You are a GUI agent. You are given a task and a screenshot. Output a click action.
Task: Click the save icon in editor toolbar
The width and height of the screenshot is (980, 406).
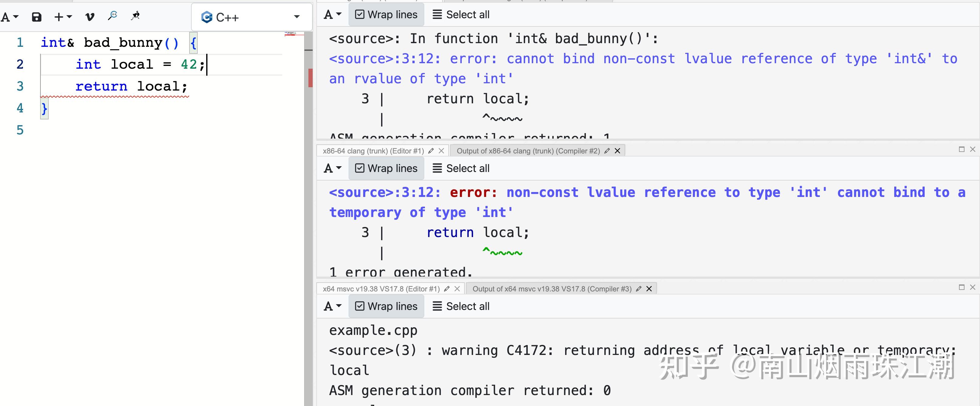tap(36, 17)
